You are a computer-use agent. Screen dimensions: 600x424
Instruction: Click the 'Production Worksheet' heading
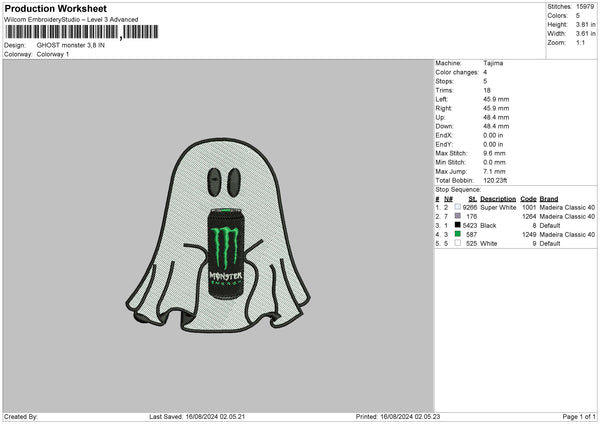pyautogui.click(x=55, y=8)
